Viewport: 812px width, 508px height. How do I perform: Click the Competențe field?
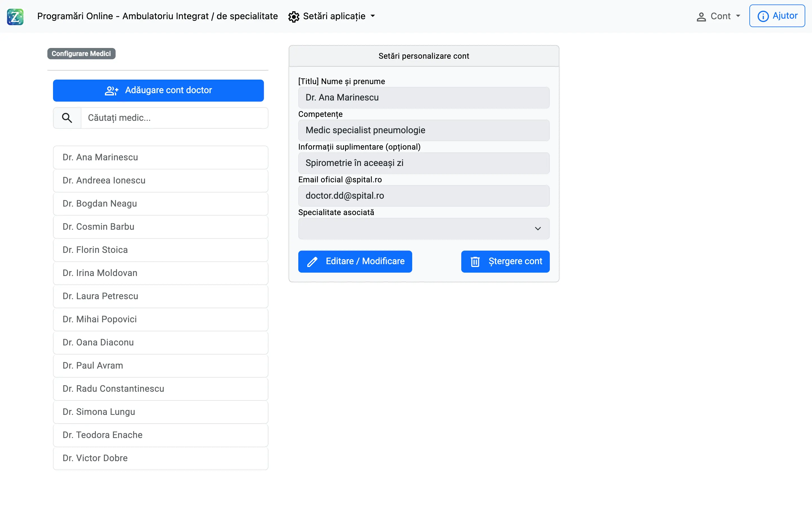424,130
